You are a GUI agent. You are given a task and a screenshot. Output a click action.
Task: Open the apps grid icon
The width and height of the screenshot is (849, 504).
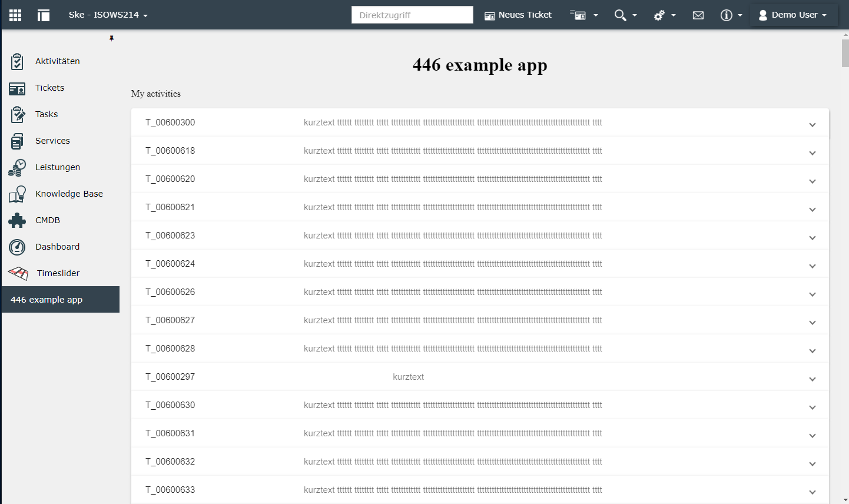coord(15,15)
